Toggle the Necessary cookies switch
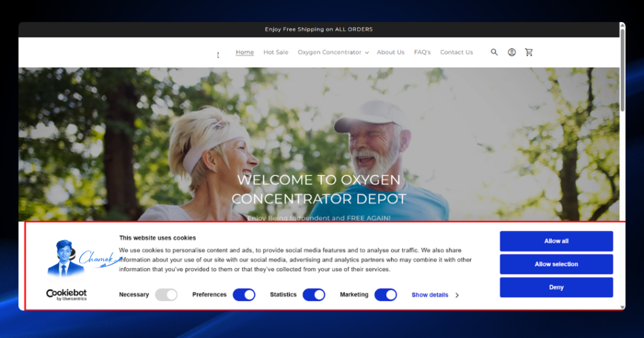 pos(166,295)
